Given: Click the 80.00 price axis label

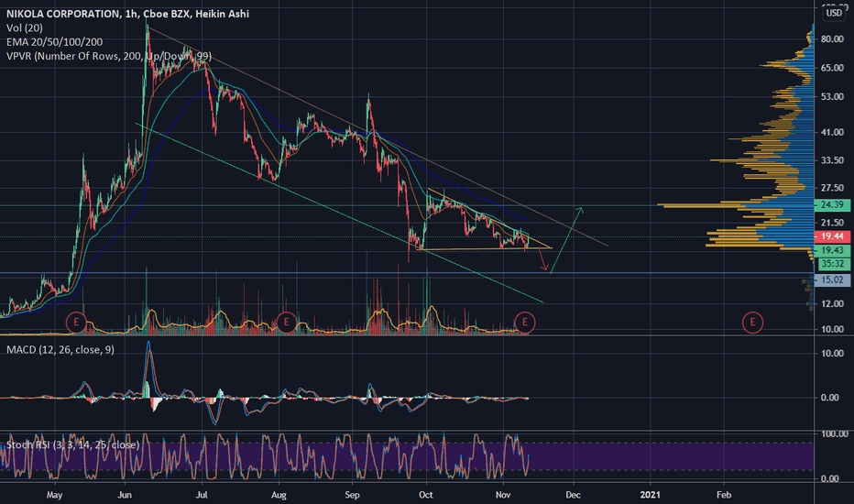Looking at the screenshot, I should [x=833, y=39].
